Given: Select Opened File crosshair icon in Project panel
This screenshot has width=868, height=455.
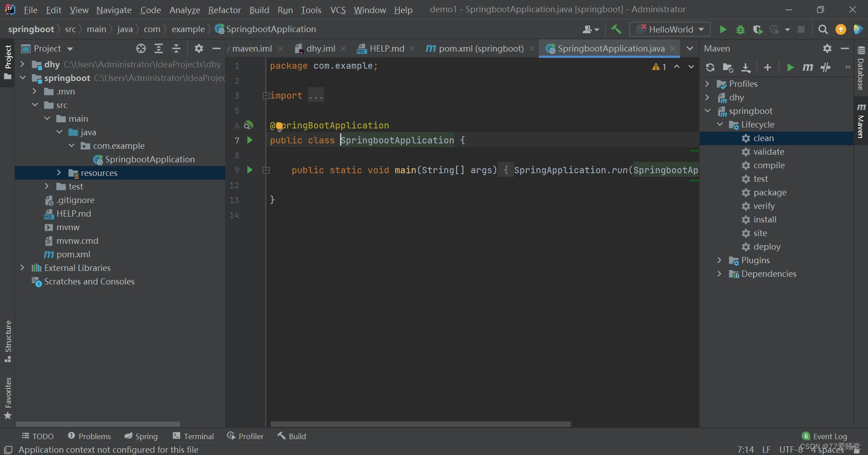Looking at the screenshot, I should coord(141,48).
